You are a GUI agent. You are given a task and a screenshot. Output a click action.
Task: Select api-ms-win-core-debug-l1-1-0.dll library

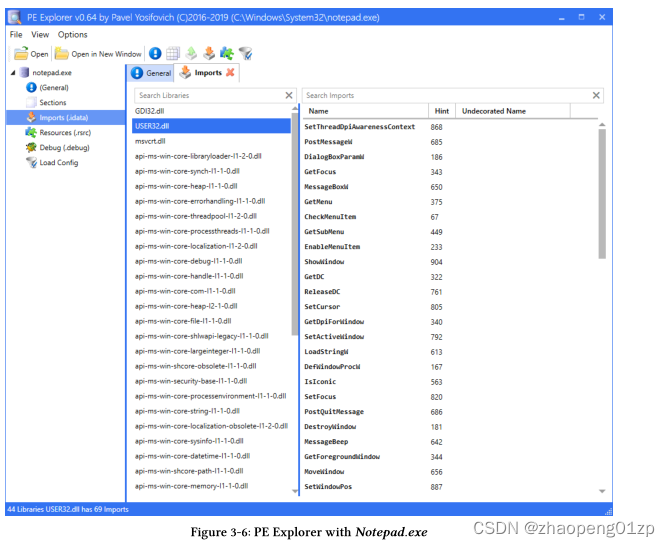pos(212,261)
